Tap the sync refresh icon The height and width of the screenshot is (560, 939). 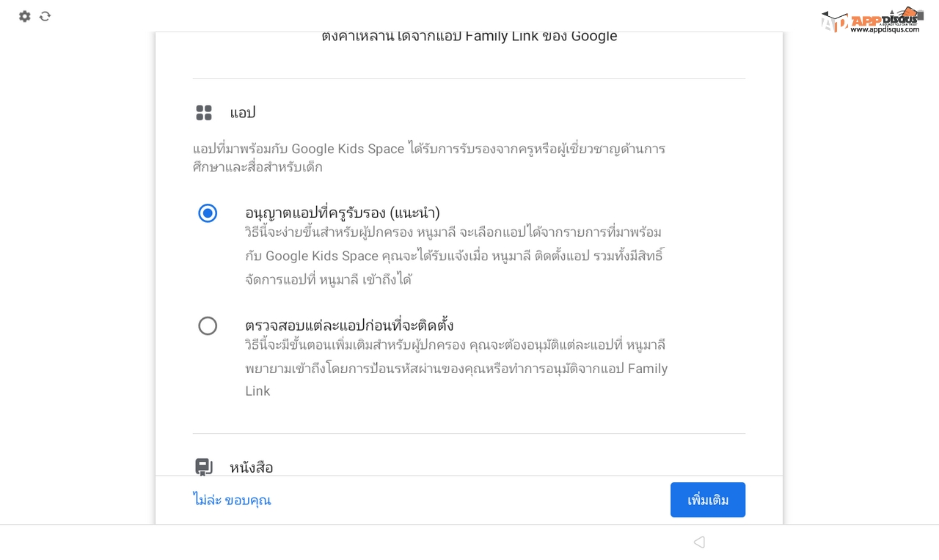click(x=45, y=16)
